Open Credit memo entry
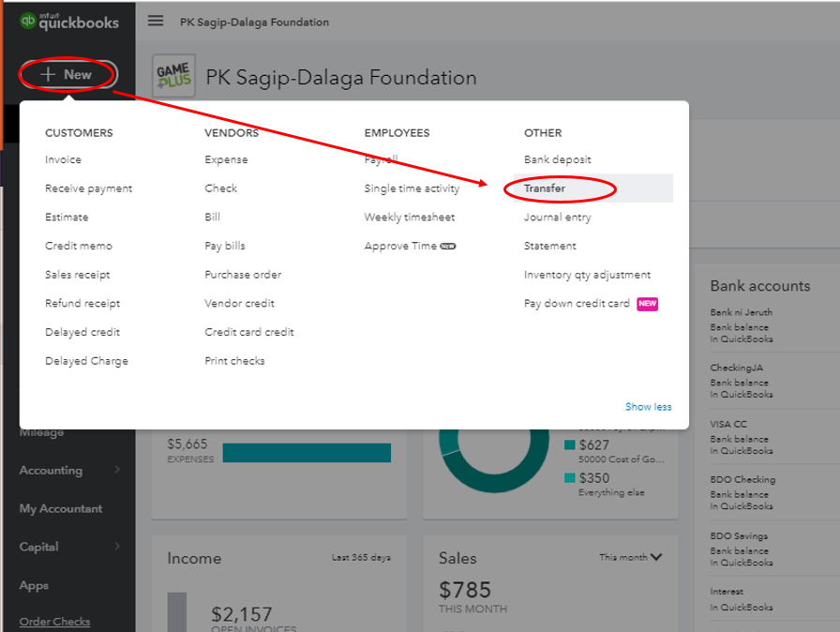The height and width of the screenshot is (632, 840). click(x=79, y=246)
